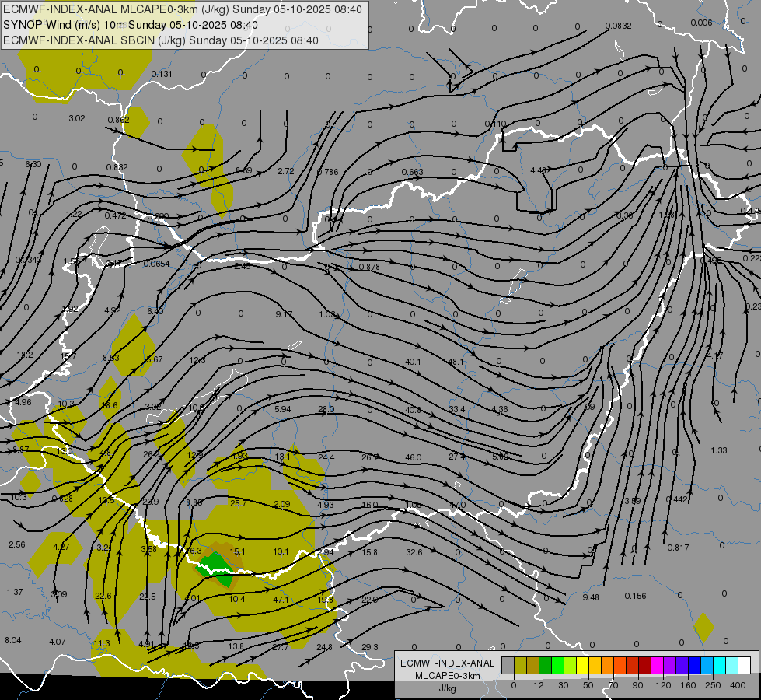Viewport: 761px width, 700px height.
Task: Click the map value 47.0
Action: 457,505
